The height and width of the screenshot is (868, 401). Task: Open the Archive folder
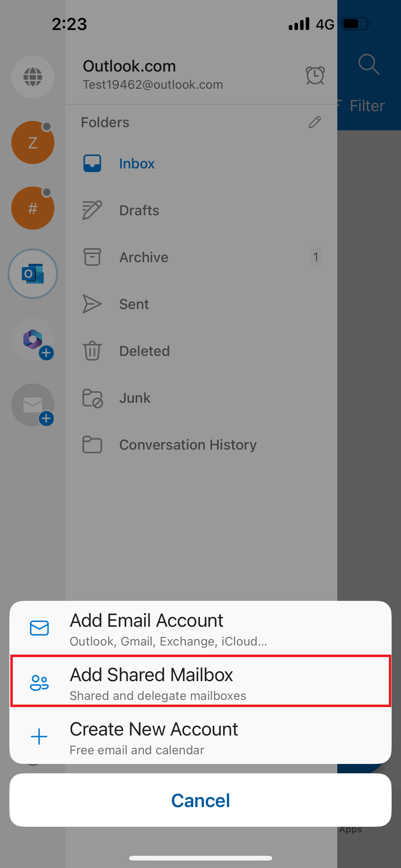[144, 257]
